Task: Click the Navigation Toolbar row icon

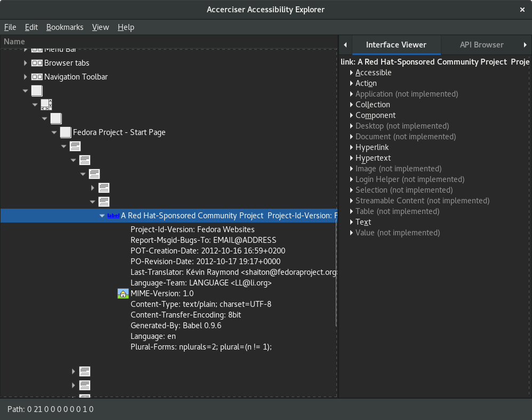Action: pos(37,77)
